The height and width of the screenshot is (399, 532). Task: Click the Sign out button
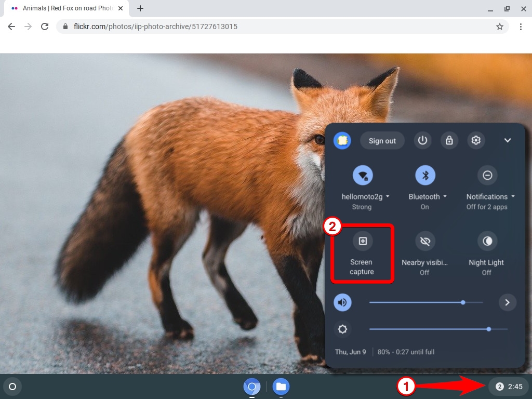[382, 140]
